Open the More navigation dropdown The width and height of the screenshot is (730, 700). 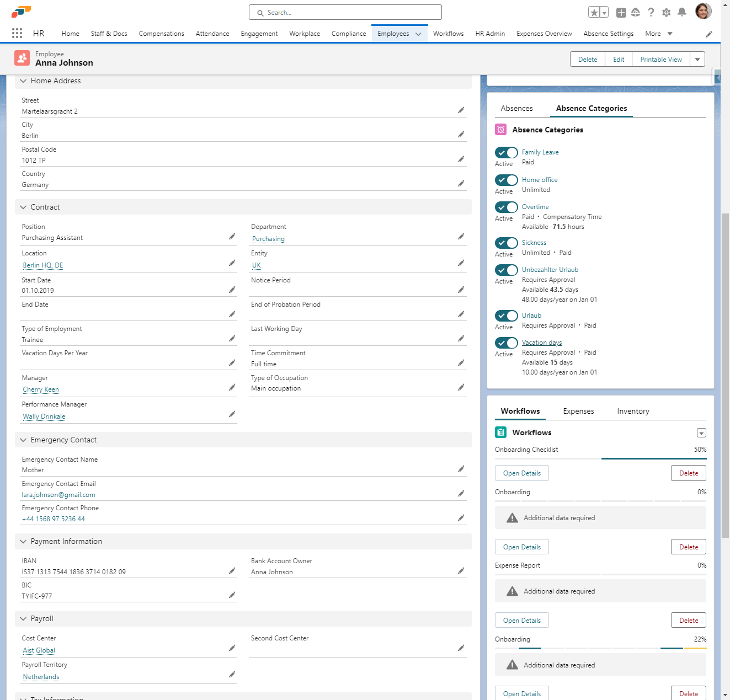pyautogui.click(x=659, y=34)
